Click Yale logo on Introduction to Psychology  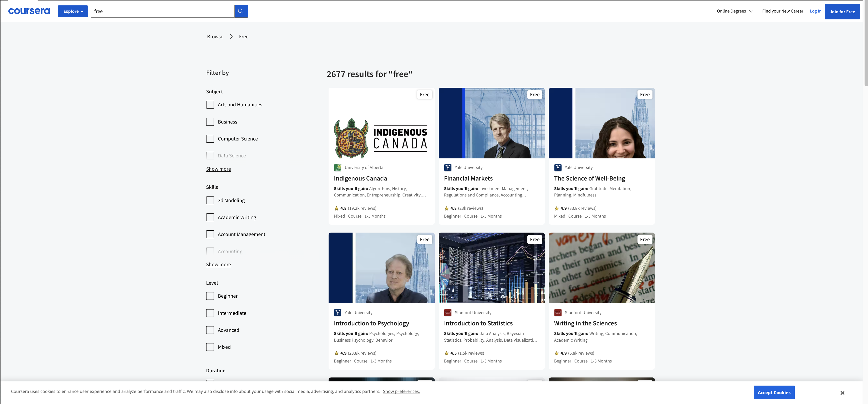pyautogui.click(x=337, y=312)
